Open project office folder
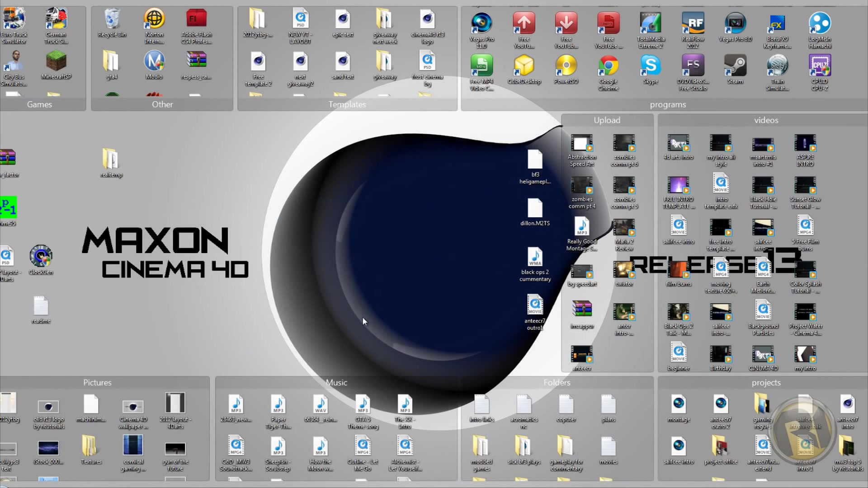 coord(721,450)
